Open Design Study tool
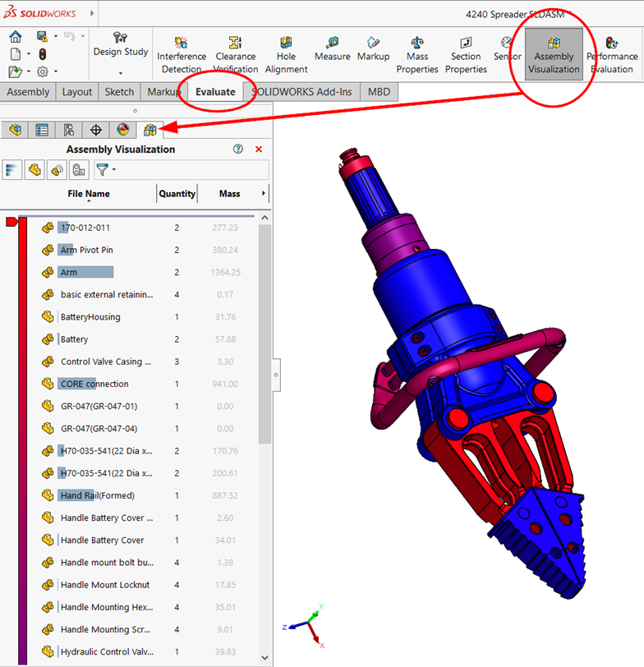The image size is (644, 667). pos(121,44)
